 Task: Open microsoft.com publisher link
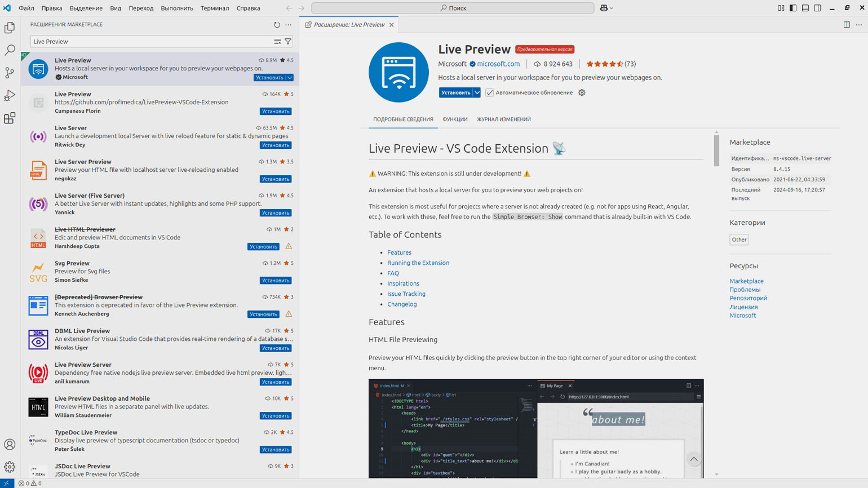498,64
